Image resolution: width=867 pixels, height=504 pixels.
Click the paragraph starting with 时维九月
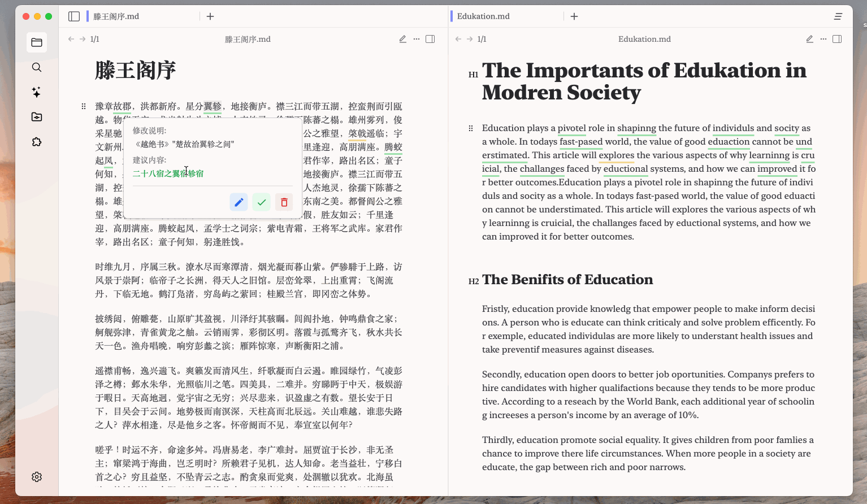[249, 280]
